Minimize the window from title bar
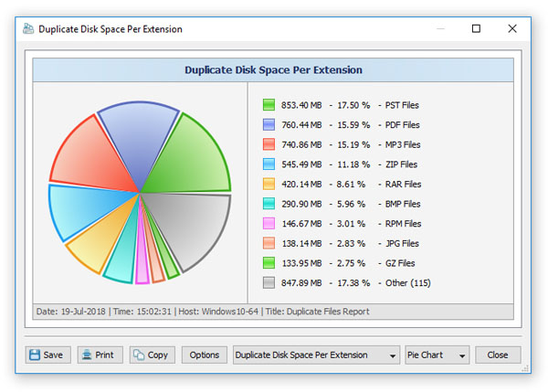Image resolution: width=548 pixels, height=392 pixels. pos(441,28)
